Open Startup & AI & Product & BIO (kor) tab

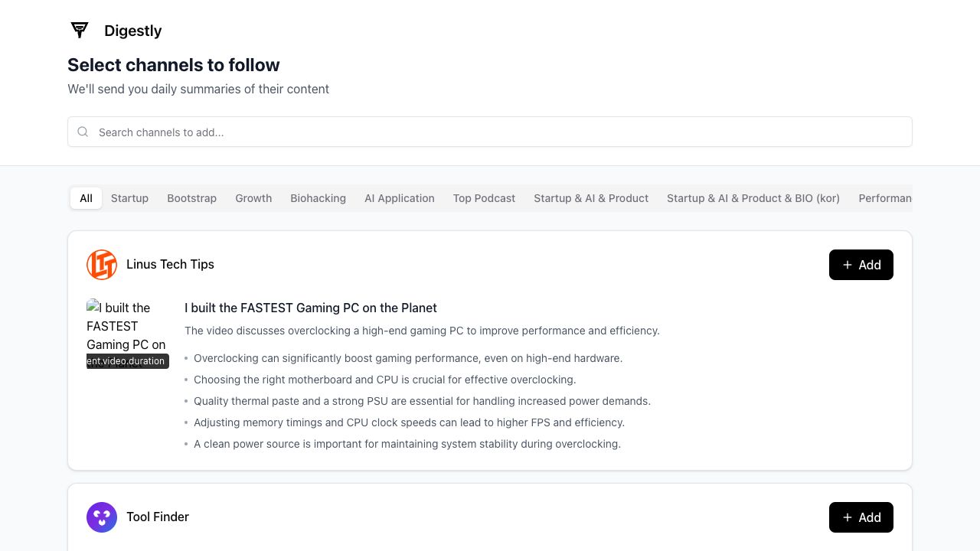(x=753, y=198)
